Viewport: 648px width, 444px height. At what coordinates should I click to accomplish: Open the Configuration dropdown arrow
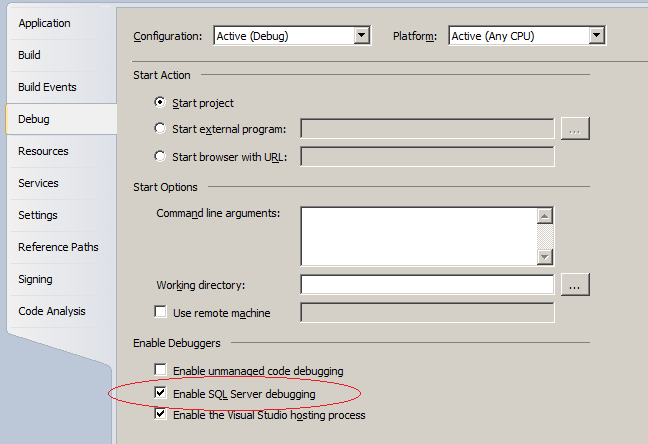coord(362,36)
